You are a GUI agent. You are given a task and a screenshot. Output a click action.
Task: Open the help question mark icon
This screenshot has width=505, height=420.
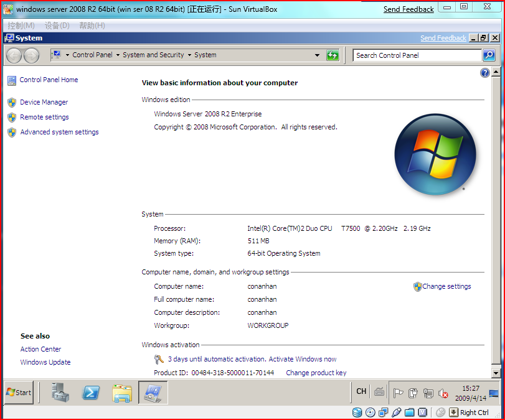[x=484, y=73]
